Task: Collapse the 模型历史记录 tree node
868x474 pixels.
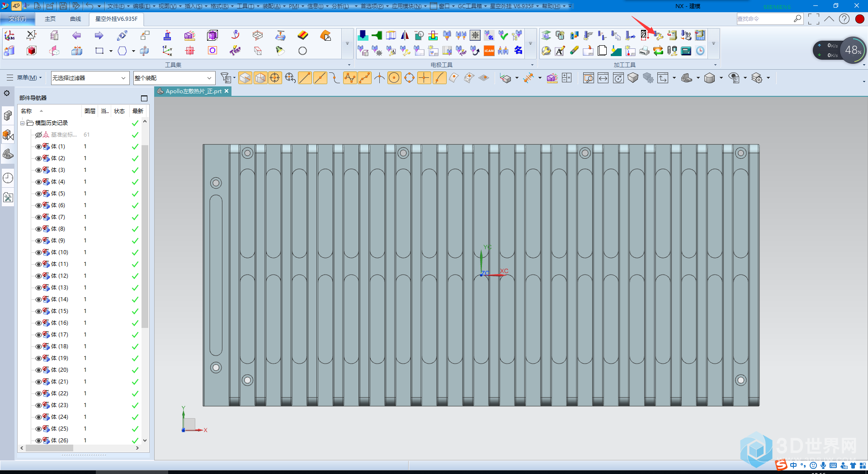Action: [x=23, y=123]
